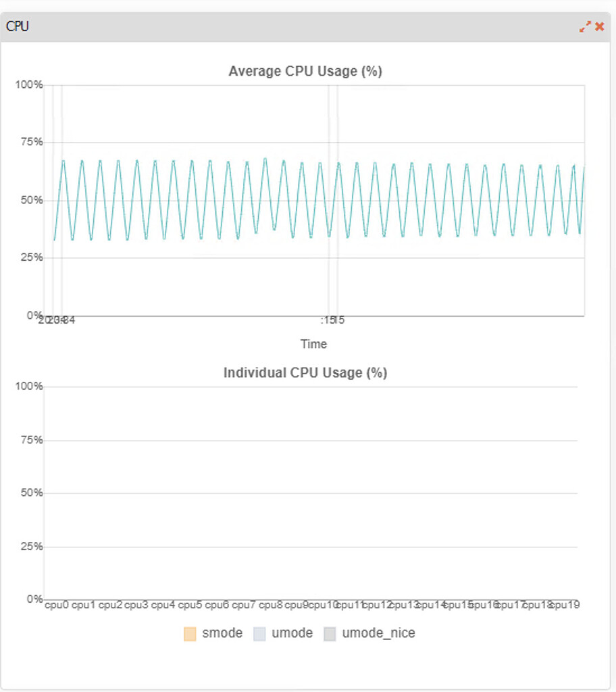Close the CPU panel with the red X
Image resolution: width=616 pixels, height=692 pixels.
click(600, 27)
